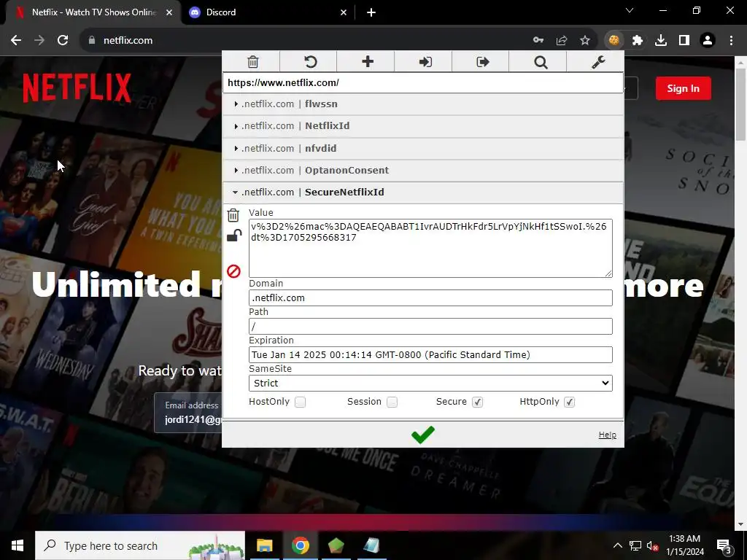Click the Domain field .netflix.com
The image size is (747, 560).
(x=430, y=297)
